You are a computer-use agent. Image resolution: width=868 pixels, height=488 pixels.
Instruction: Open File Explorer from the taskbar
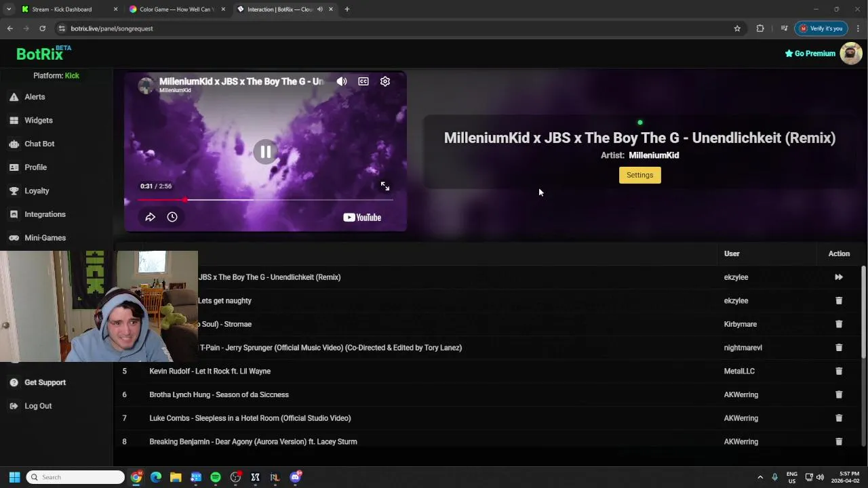tap(176, 477)
